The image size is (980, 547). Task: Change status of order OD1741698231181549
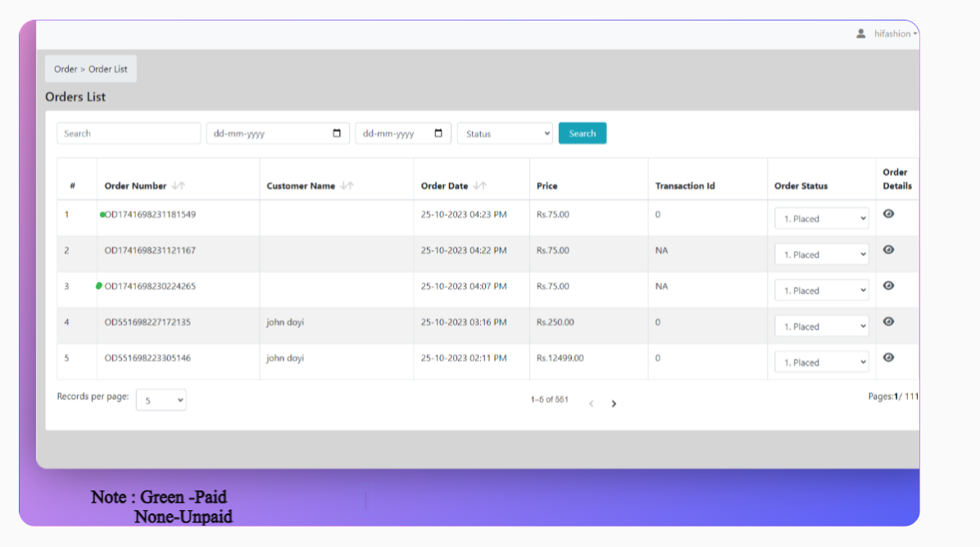point(821,218)
